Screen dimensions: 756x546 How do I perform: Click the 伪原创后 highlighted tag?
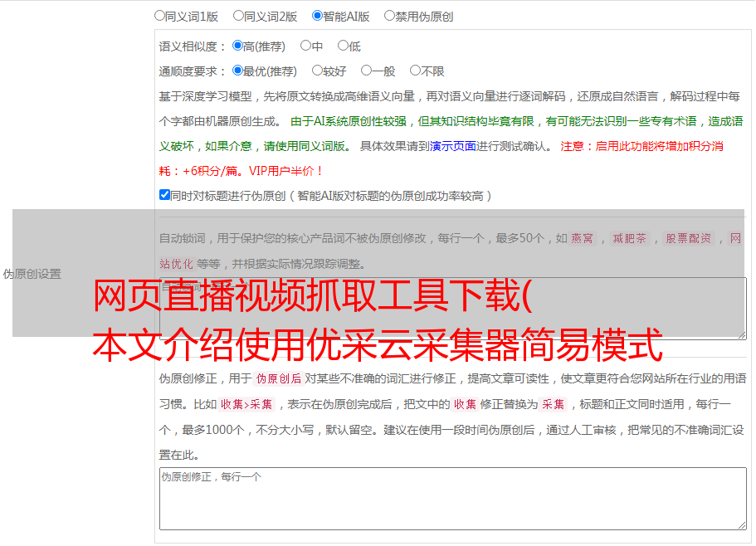point(279,378)
